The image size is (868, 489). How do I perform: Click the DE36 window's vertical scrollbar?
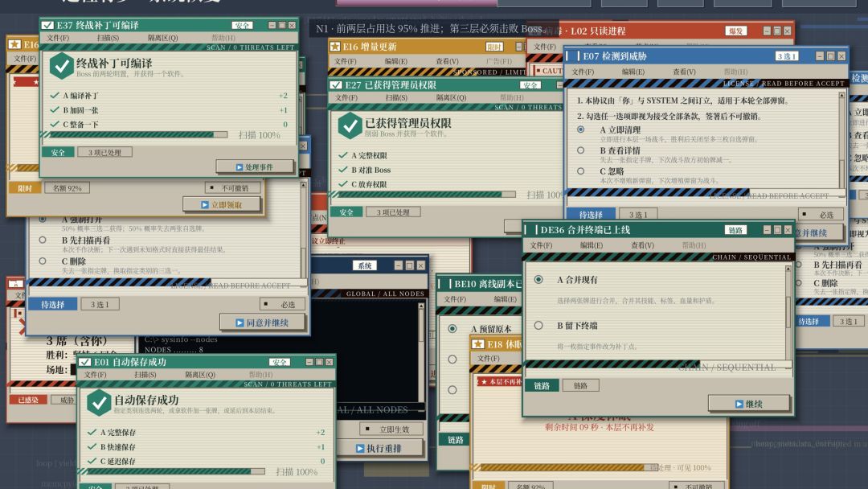[x=788, y=314]
